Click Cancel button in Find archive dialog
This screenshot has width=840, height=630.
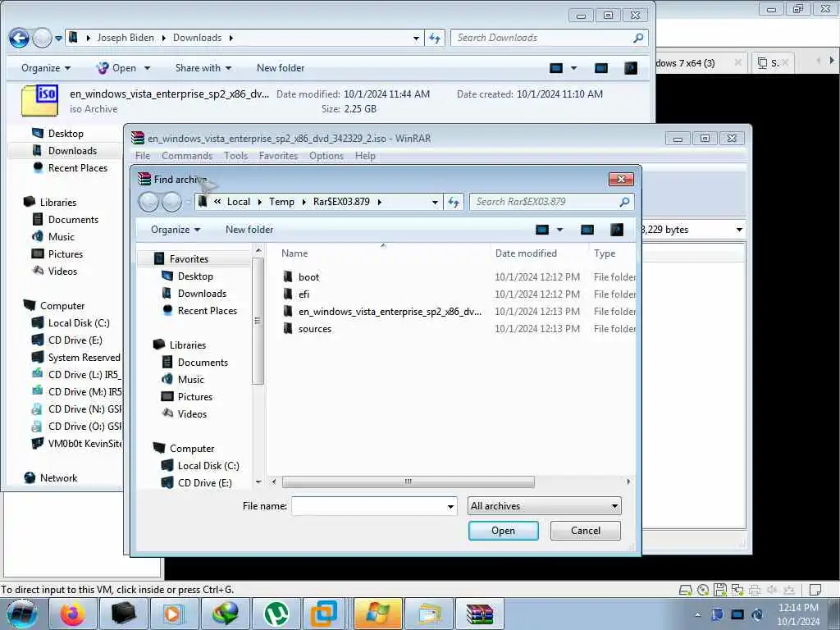585,531
